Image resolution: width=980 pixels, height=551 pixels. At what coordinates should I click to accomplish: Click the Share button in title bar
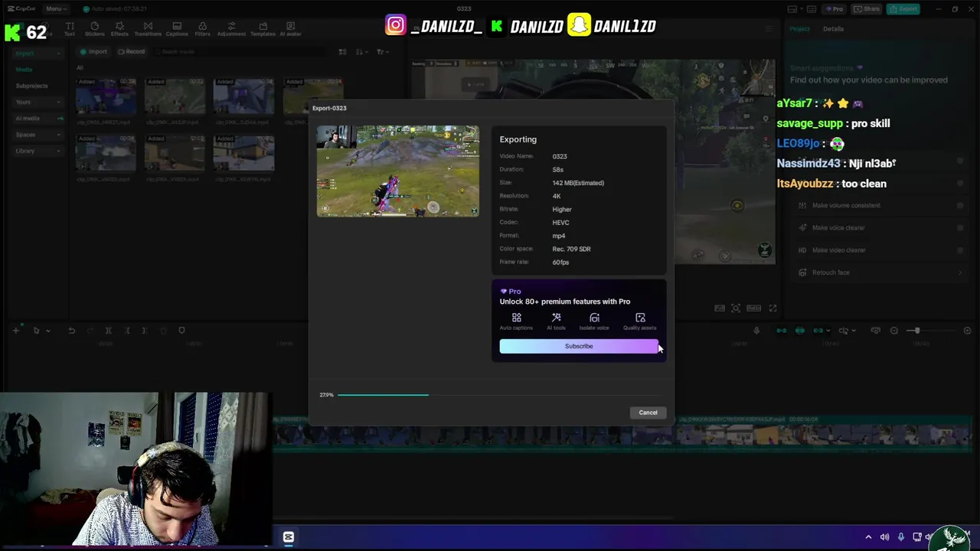[867, 9]
